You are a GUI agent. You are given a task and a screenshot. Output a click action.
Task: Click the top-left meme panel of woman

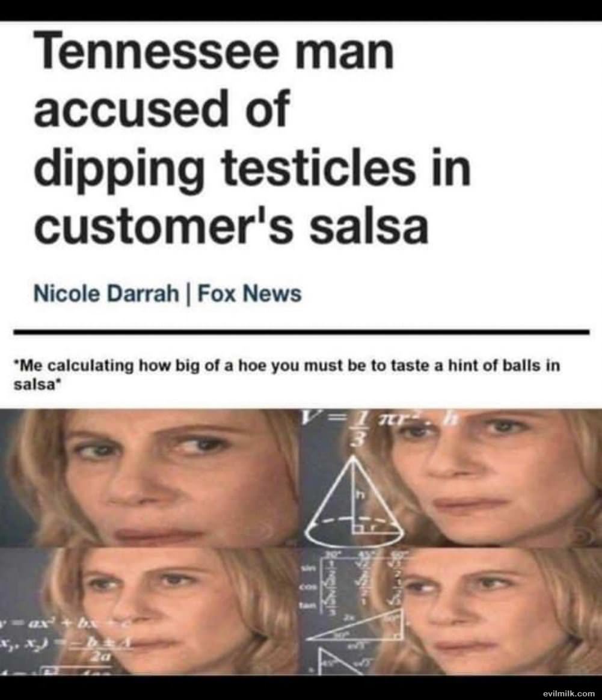[x=150, y=477]
